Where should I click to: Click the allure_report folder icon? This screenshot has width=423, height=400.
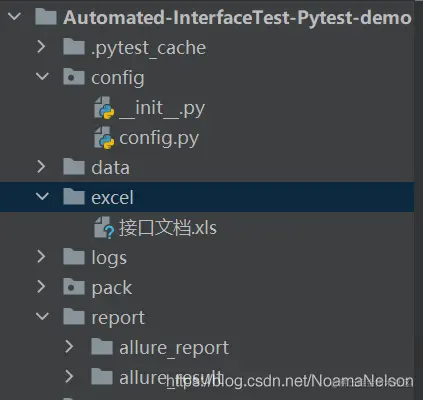point(102,347)
